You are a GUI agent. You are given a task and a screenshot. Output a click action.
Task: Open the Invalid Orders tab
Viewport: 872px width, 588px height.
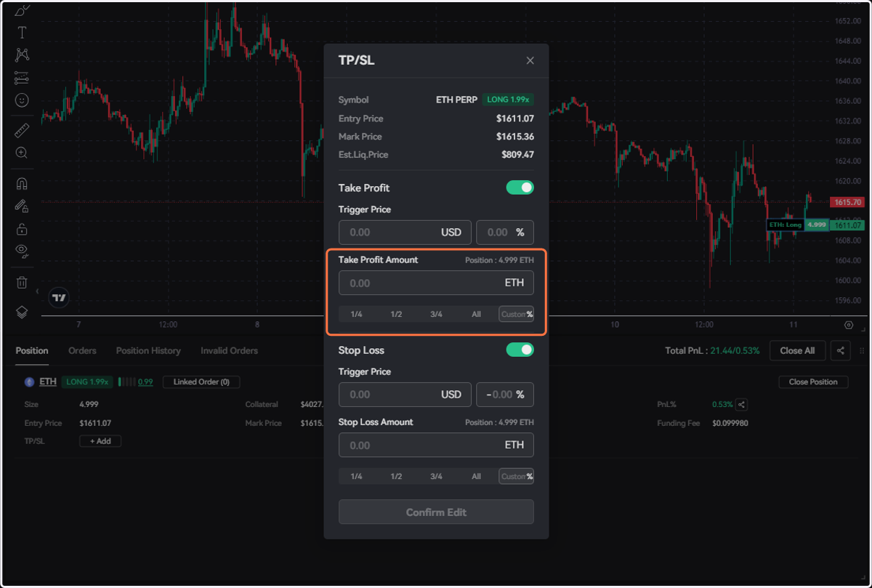click(230, 350)
